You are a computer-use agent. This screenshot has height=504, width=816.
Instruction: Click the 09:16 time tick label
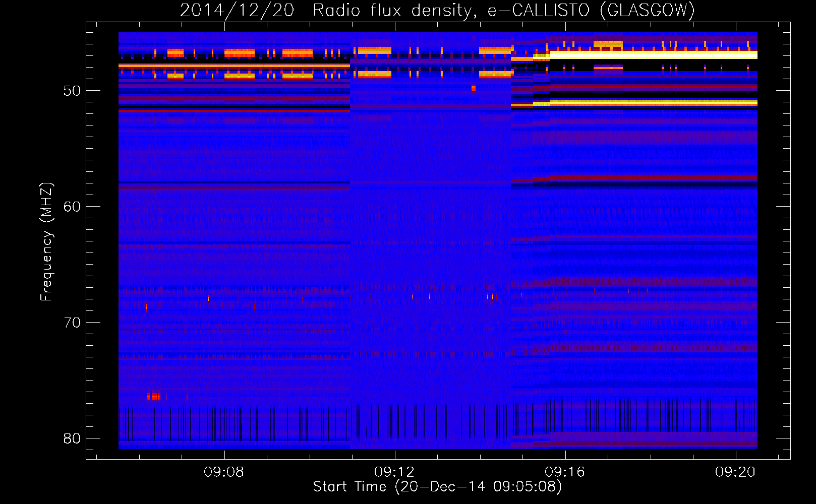tap(565, 472)
